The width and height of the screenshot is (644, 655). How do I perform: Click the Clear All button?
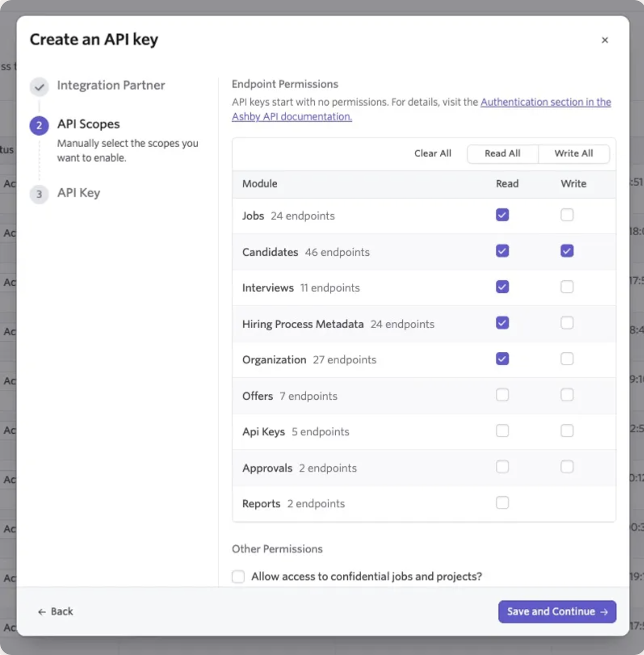(432, 153)
